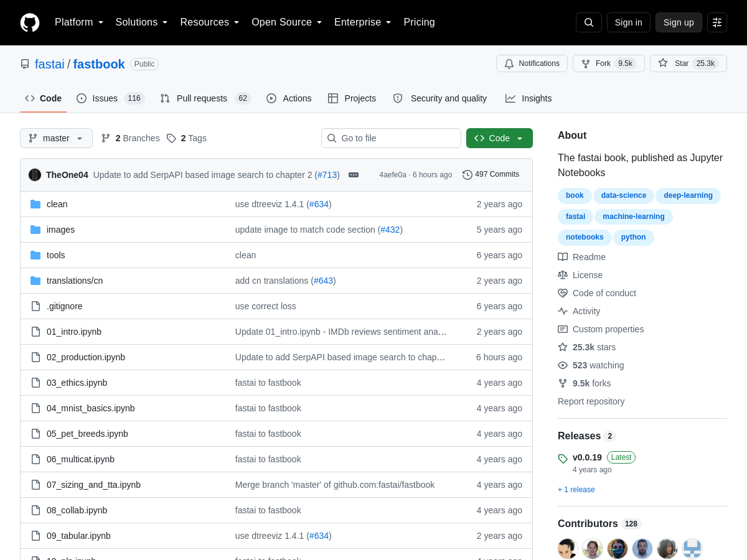Open the appearance settings sliders icon
The image size is (747, 560).
click(x=717, y=22)
